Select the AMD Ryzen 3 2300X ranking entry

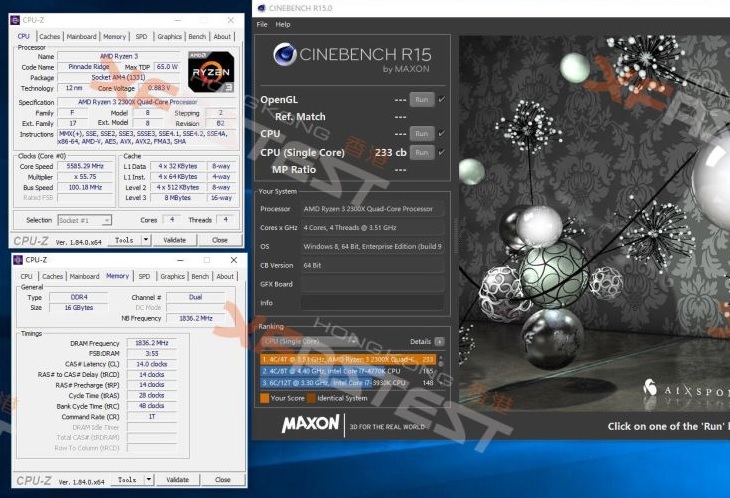[347, 359]
